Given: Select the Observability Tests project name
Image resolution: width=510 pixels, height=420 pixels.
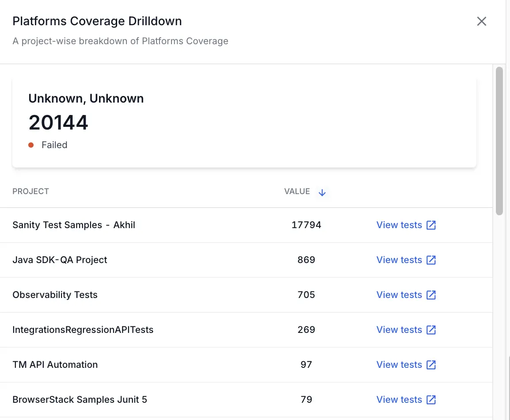Looking at the screenshot, I should pos(55,294).
